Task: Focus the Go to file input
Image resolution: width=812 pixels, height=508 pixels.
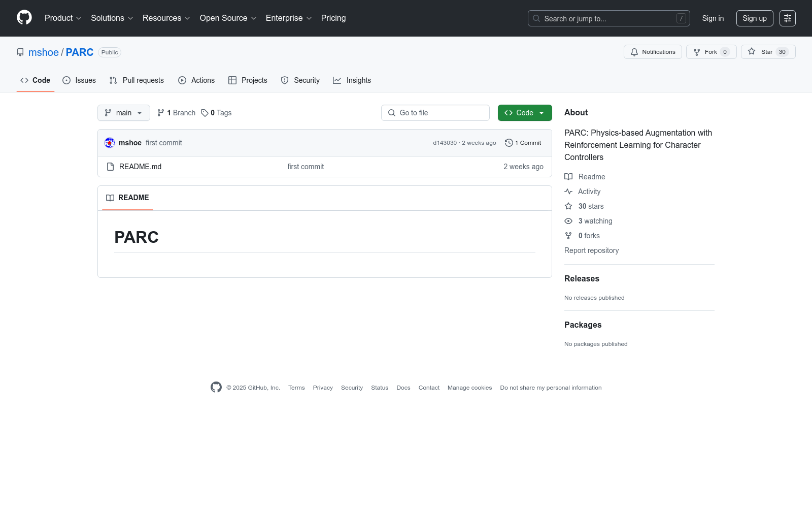Action: point(435,113)
